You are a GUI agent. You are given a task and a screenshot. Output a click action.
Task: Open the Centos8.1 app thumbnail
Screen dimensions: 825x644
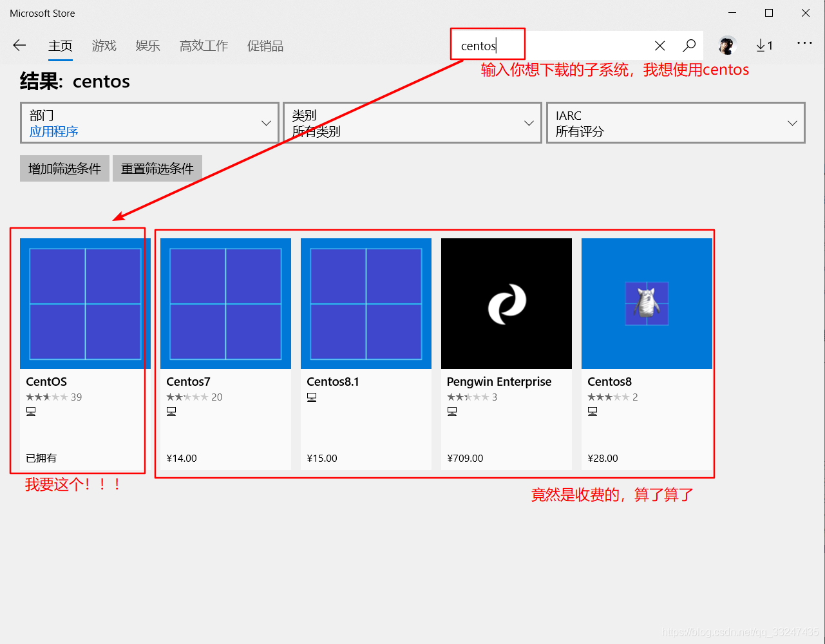[366, 303]
